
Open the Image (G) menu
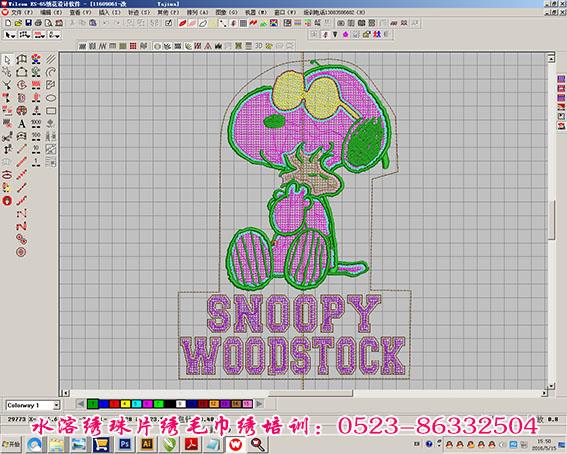227,12
